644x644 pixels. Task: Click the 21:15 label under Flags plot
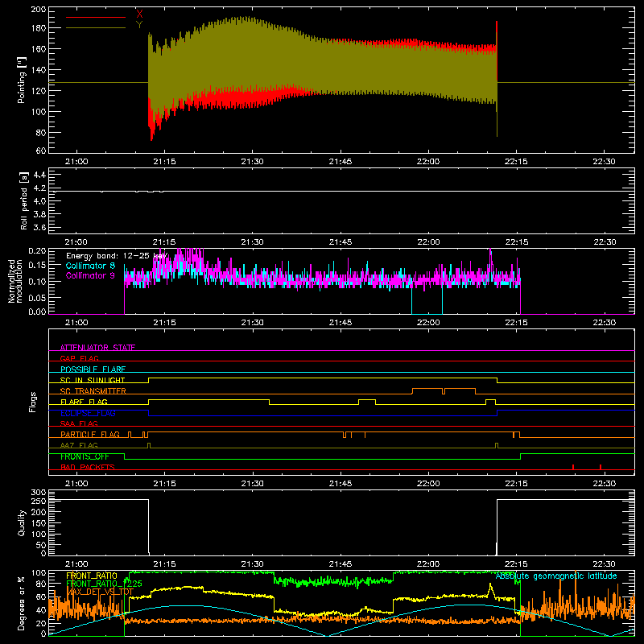(164, 484)
